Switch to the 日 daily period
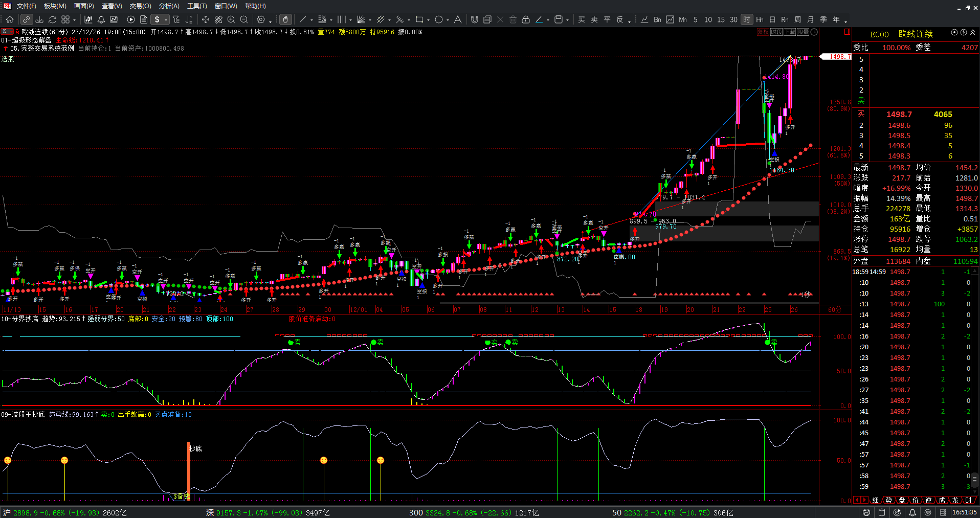 point(772,19)
